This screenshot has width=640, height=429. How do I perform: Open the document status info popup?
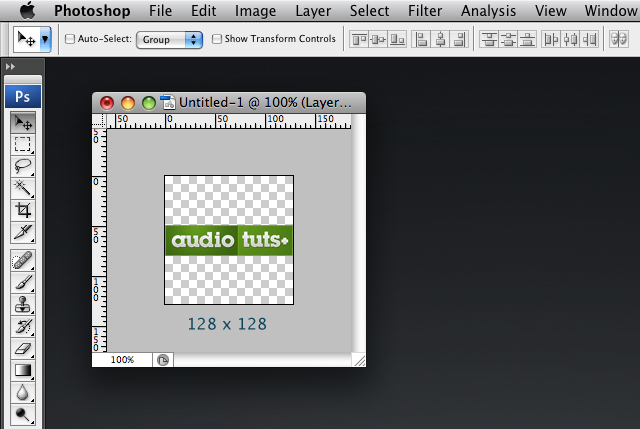click(163, 360)
